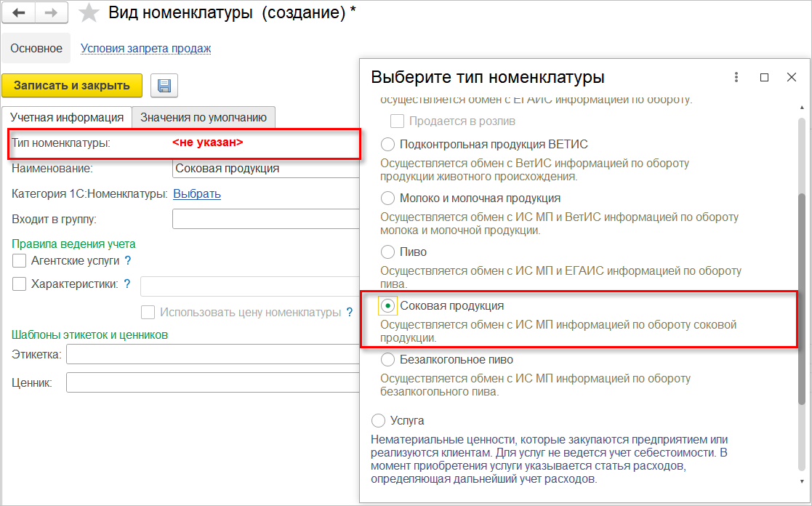The width and height of the screenshot is (812, 506).
Task: Click Категория 1С:Номенклатуры label
Action: pos(89,193)
